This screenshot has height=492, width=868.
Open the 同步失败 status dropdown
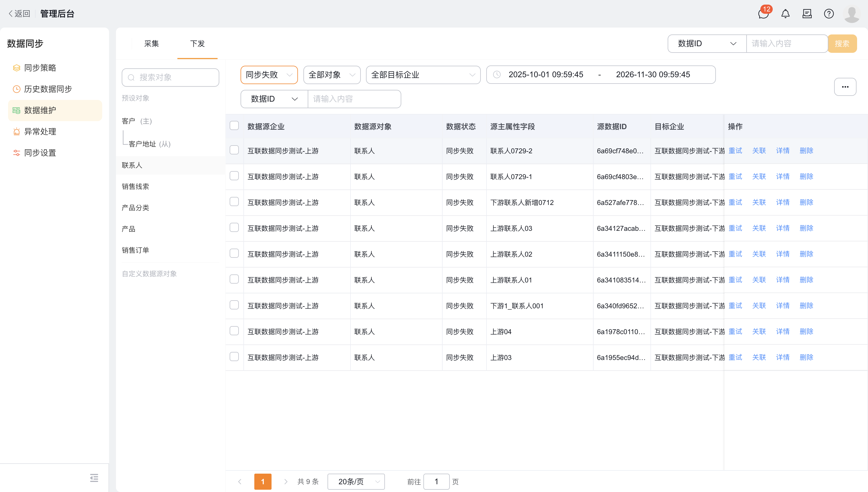[269, 75]
